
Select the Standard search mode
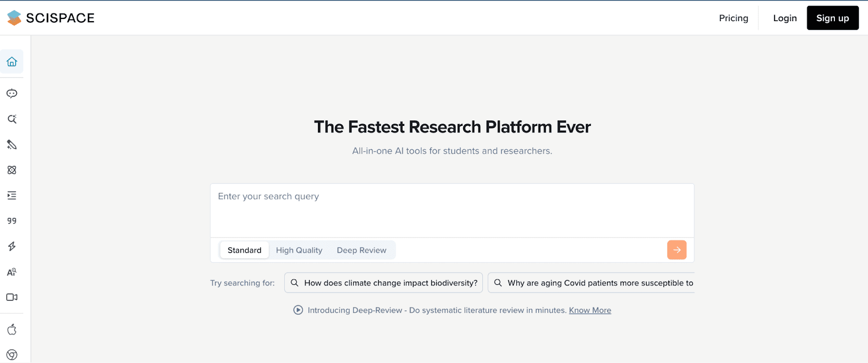244,250
